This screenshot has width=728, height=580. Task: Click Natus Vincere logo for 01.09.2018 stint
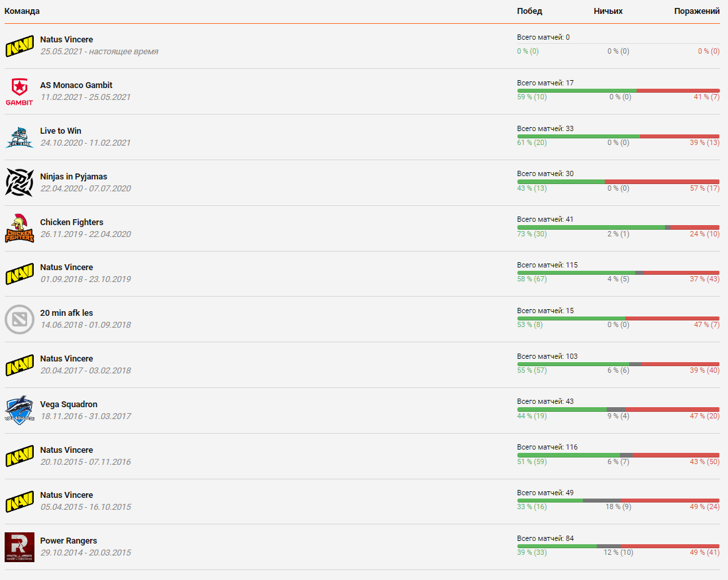(x=19, y=273)
